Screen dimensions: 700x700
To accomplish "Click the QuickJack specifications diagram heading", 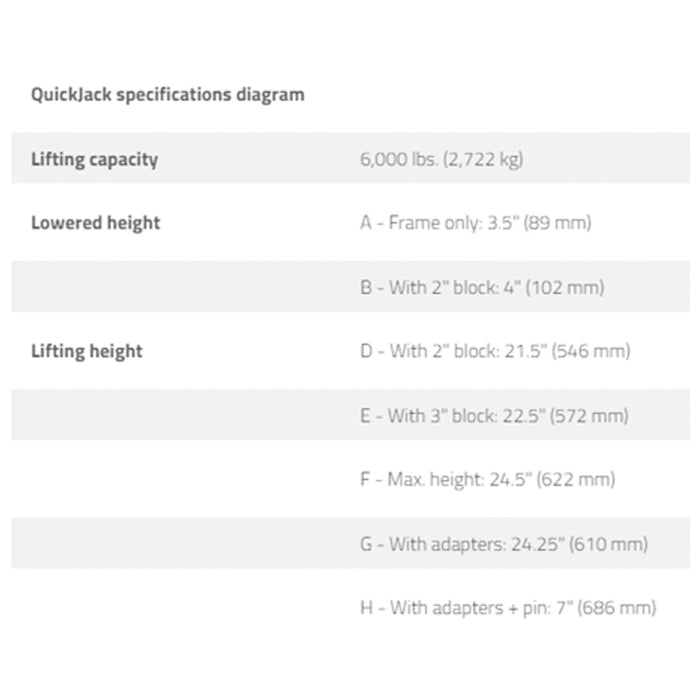I will coord(167,95).
